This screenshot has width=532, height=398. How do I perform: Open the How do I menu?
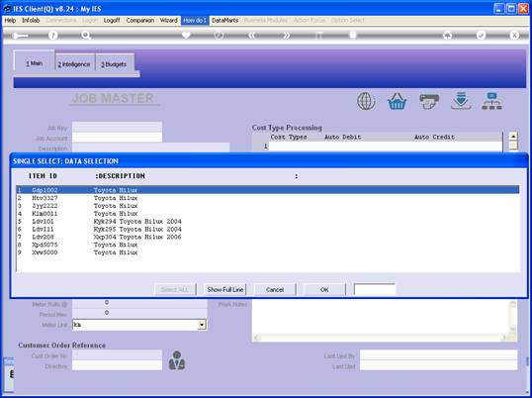click(195, 21)
